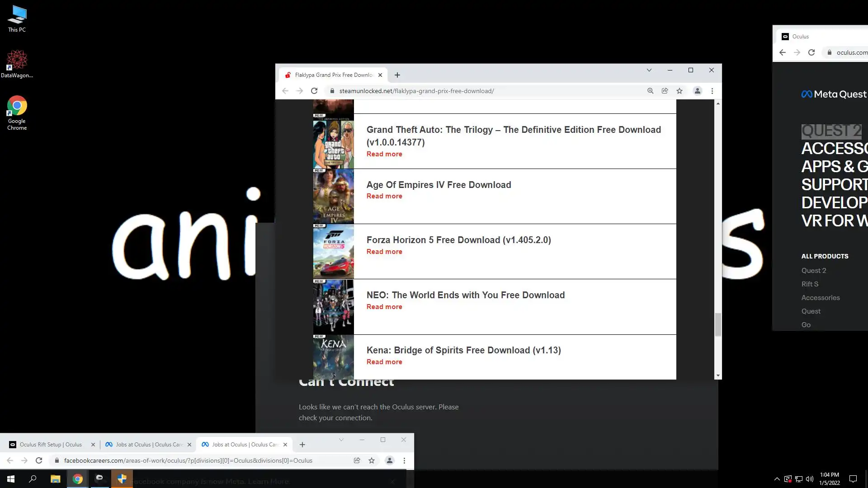Open File Explorer from the taskbar
The image size is (868, 488).
[55, 479]
